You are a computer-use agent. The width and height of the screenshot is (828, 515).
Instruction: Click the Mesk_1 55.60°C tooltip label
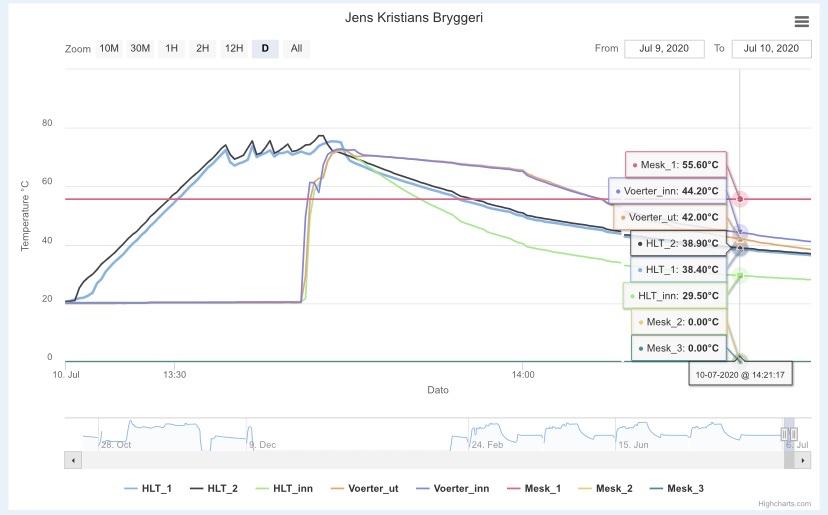[676, 165]
